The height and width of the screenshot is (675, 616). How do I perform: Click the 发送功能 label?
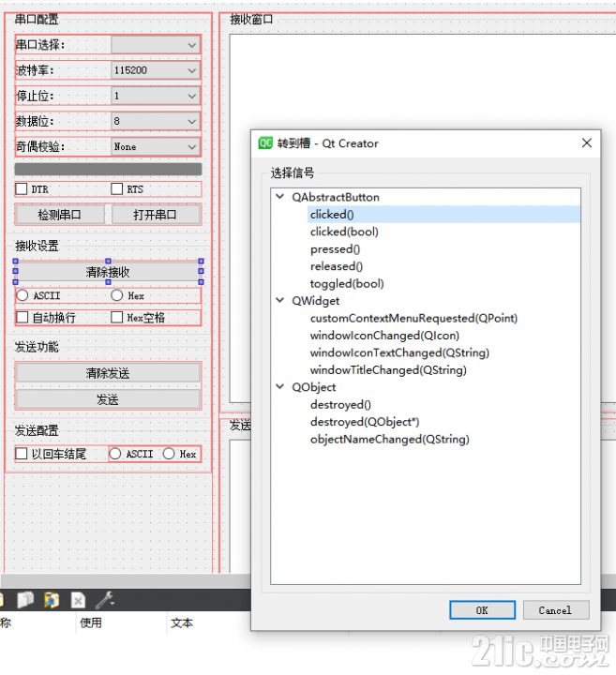37,347
